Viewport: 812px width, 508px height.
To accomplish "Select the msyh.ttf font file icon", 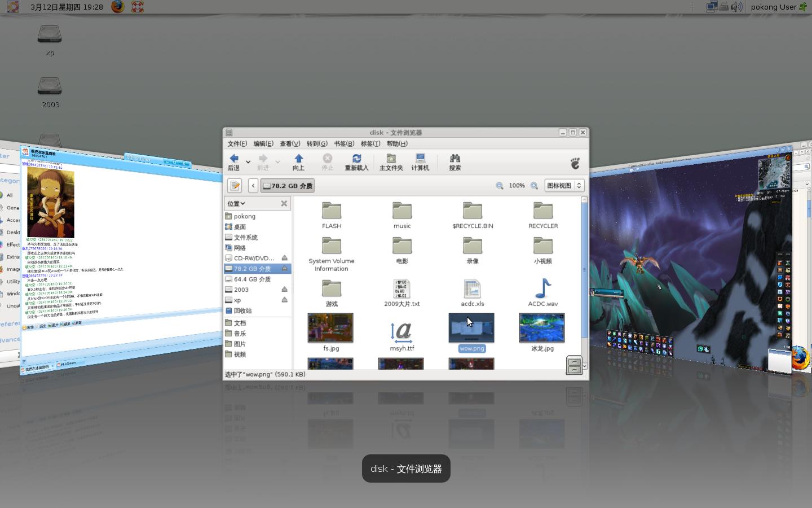I will (x=402, y=332).
